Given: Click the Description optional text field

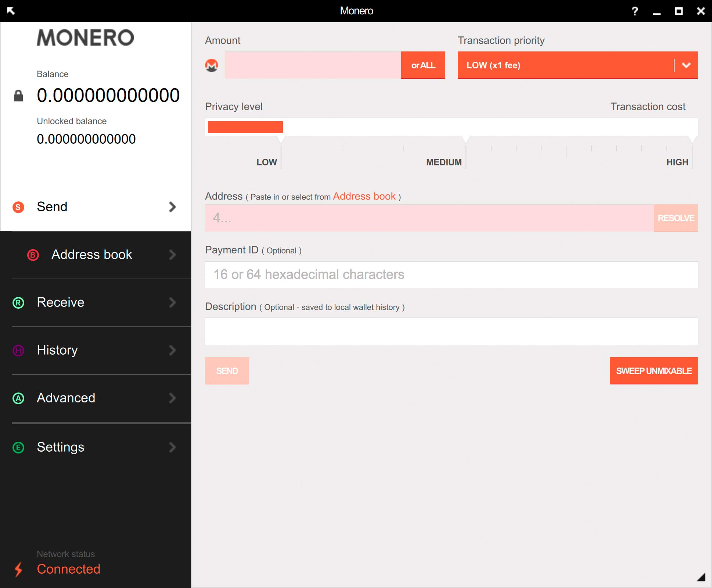Looking at the screenshot, I should (451, 331).
